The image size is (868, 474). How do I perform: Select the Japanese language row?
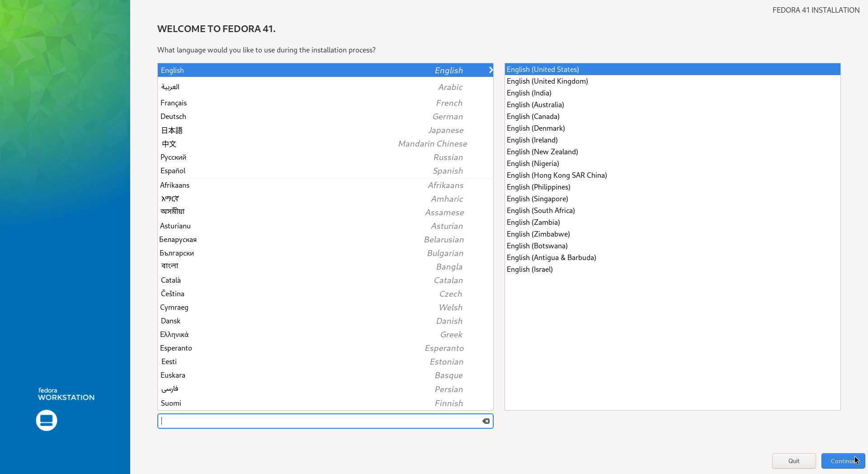tap(325, 130)
